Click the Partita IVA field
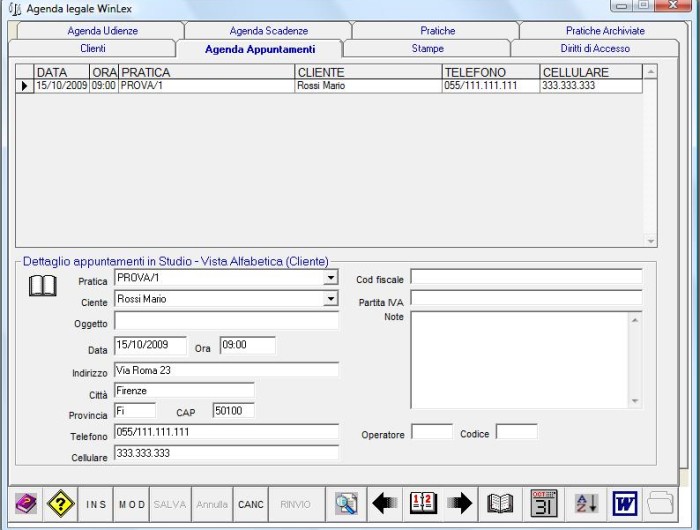This screenshot has height=530, width=700. point(526,298)
